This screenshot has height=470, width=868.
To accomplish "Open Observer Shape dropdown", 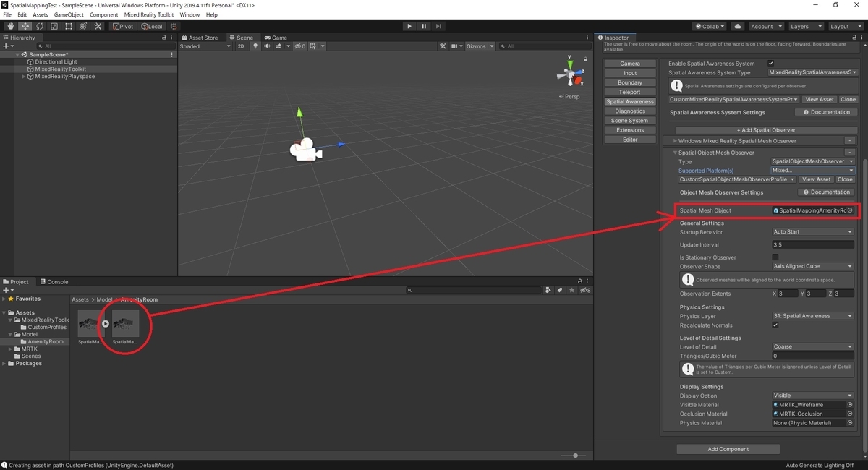I will point(813,266).
